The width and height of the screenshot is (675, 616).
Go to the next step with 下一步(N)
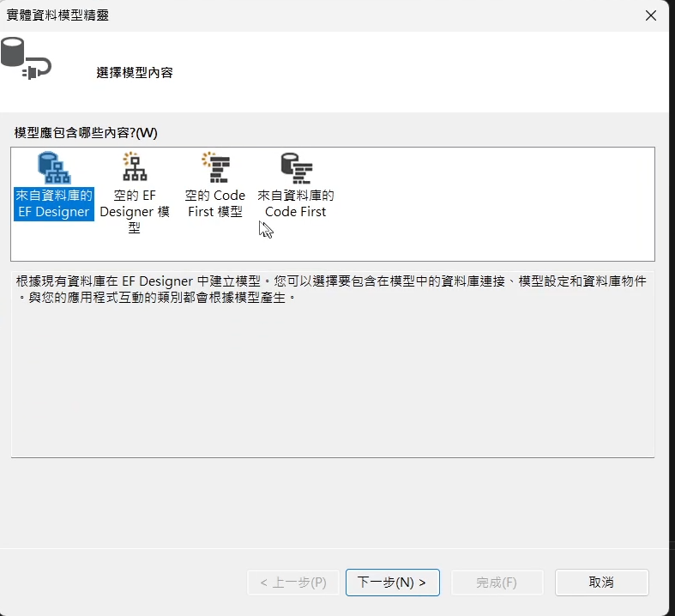pyautogui.click(x=393, y=583)
